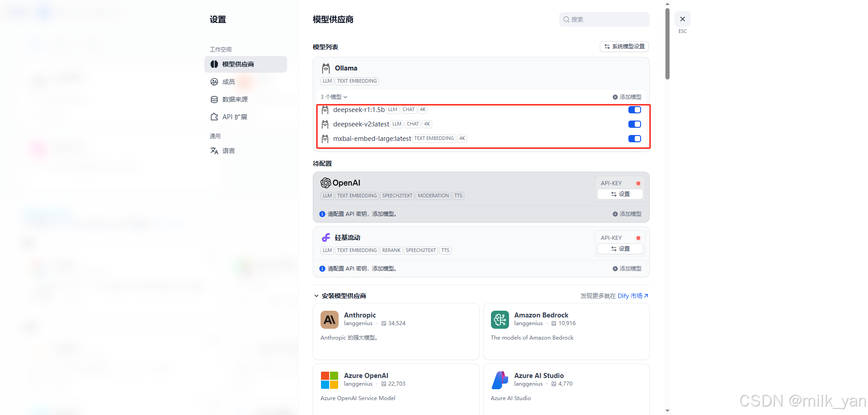The height and width of the screenshot is (415, 868).
Task: Disable the deepseek-r1:1.5b model toggle
Action: 635,110
